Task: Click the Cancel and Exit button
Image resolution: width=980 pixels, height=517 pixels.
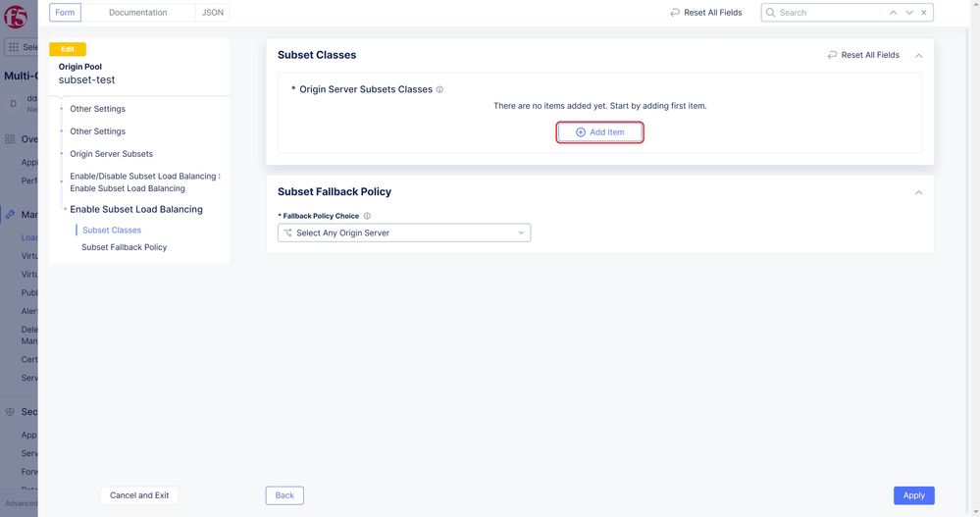Action: pyautogui.click(x=139, y=495)
